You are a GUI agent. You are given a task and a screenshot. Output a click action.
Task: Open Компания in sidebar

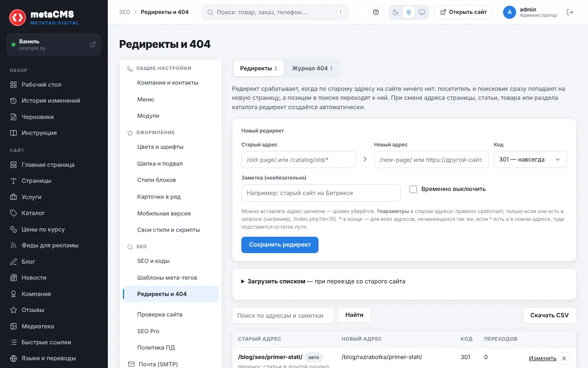(x=54, y=294)
